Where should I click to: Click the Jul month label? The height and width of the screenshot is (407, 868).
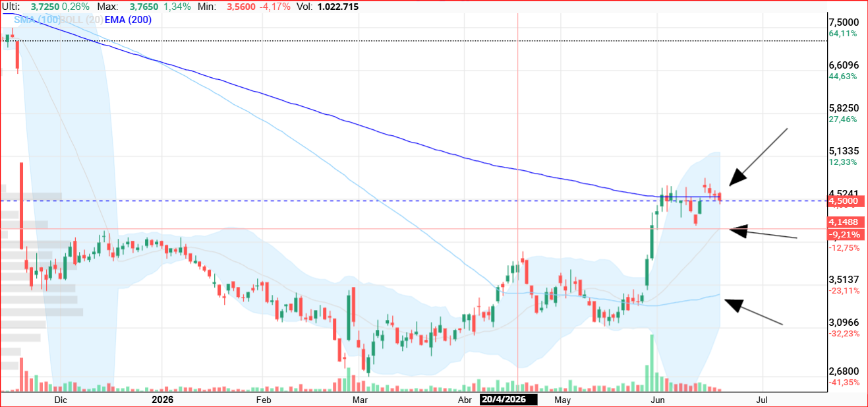click(x=763, y=400)
